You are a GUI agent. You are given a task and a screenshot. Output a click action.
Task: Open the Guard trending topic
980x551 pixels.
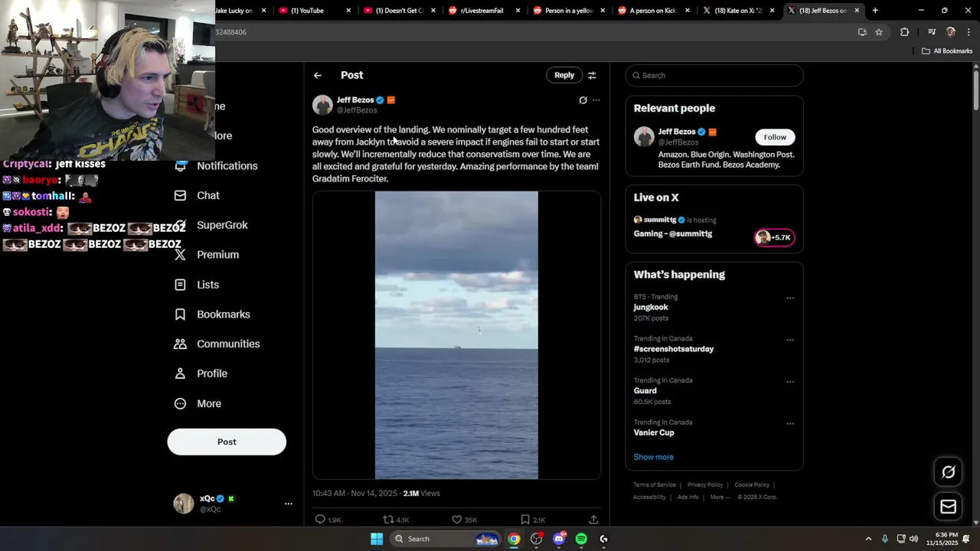point(645,390)
